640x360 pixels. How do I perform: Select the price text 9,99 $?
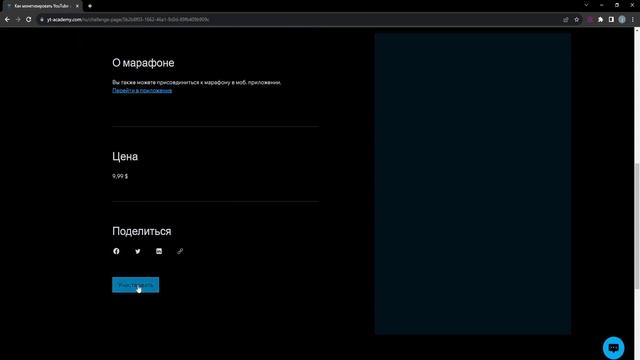coord(120,176)
